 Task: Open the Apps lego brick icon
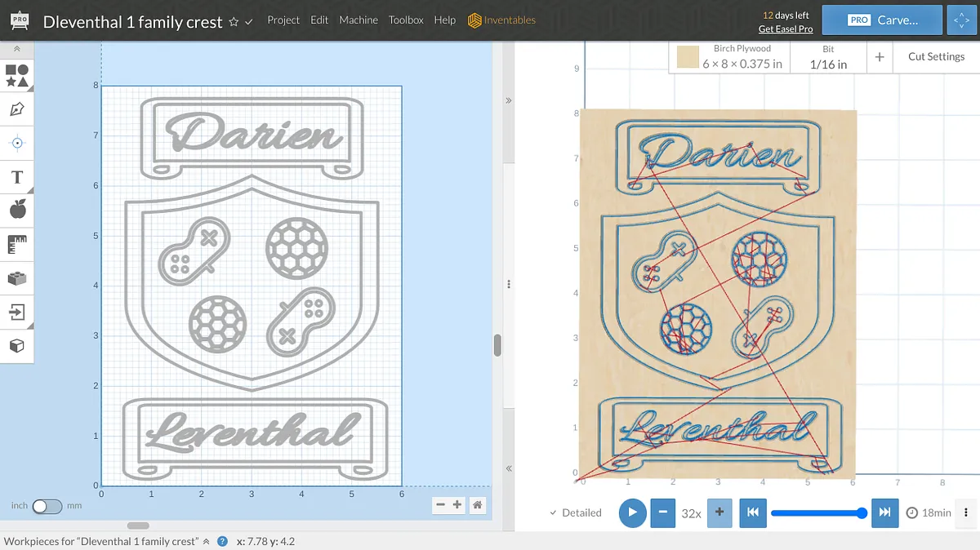(x=17, y=278)
